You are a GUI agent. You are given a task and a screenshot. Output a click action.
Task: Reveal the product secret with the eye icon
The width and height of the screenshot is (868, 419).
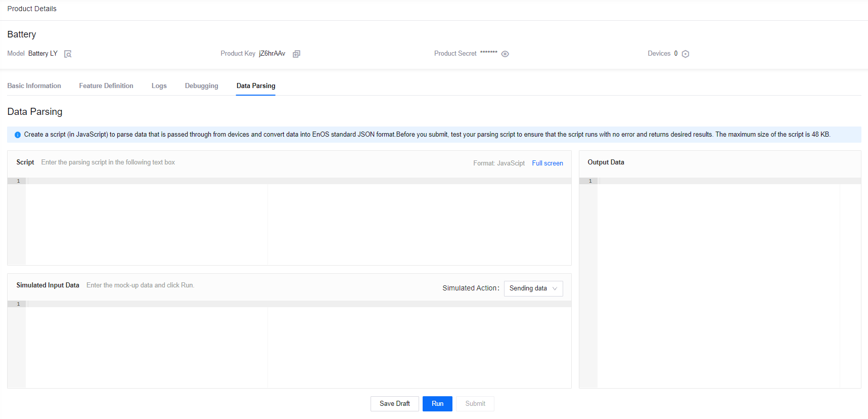pyautogui.click(x=505, y=54)
